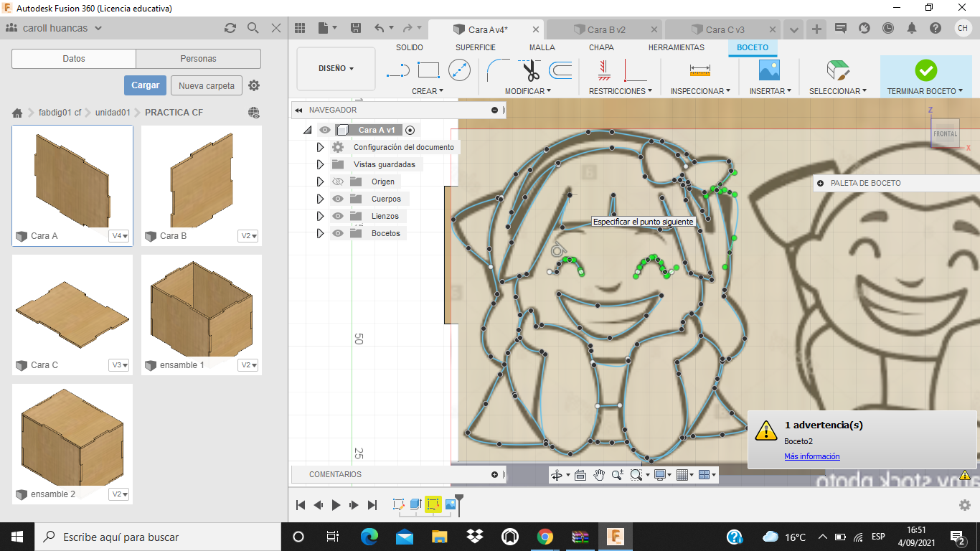Open the Orbit navigation tool
Image resolution: width=980 pixels, height=551 pixels.
coord(556,475)
